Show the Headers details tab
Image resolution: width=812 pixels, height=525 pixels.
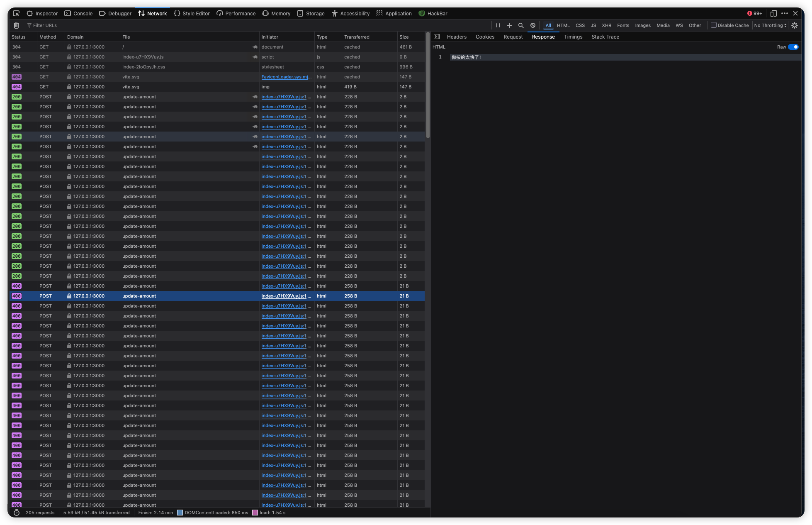(x=457, y=37)
